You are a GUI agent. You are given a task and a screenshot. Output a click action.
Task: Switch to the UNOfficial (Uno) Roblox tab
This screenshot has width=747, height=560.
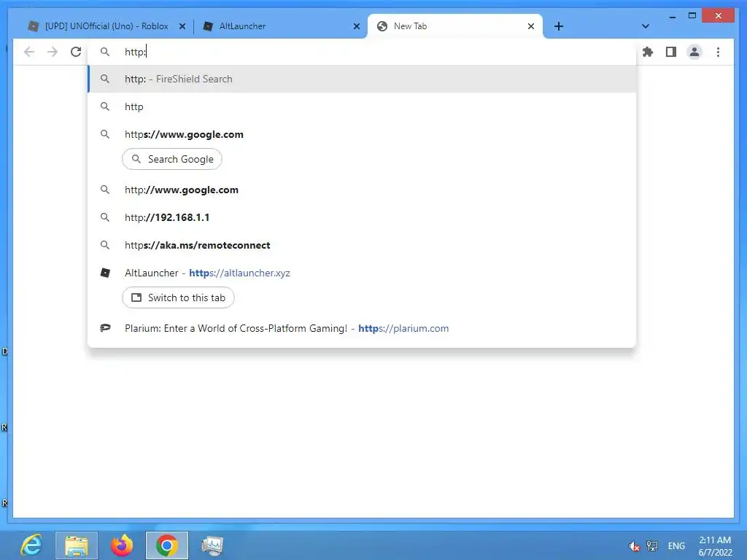[107, 26]
